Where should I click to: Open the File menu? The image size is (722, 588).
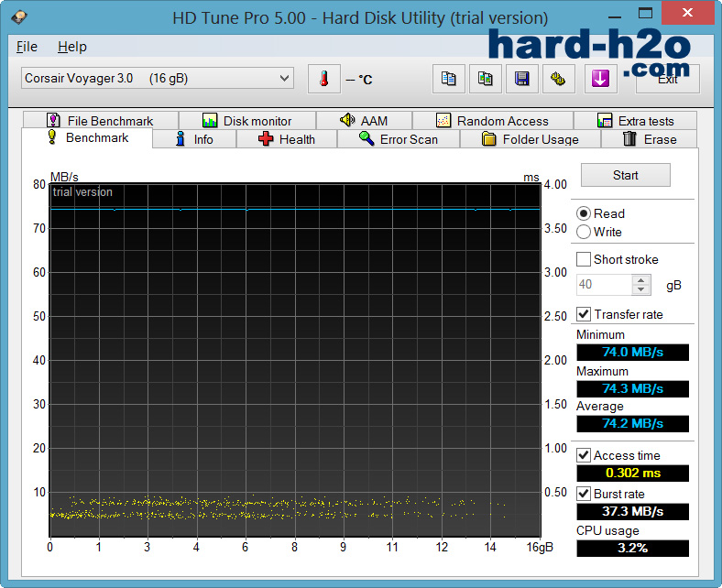click(27, 47)
